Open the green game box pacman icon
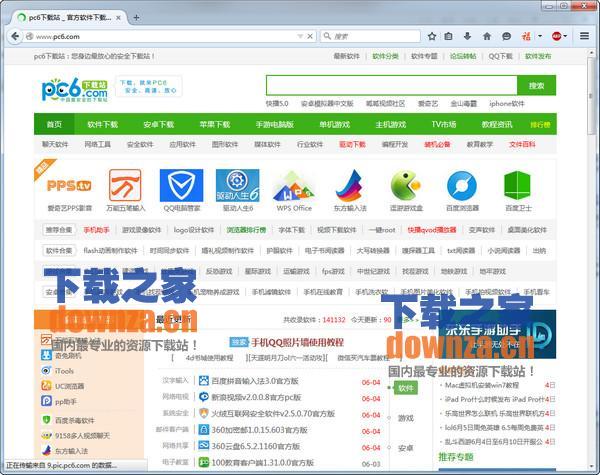This screenshot has width=600, height=475. pos(406,185)
